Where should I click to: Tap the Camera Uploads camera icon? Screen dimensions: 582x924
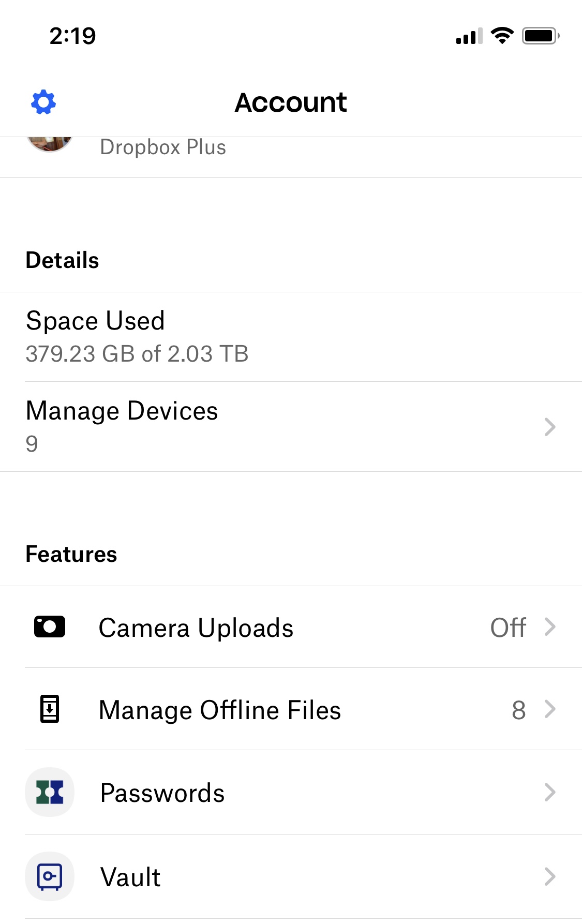pos(50,627)
